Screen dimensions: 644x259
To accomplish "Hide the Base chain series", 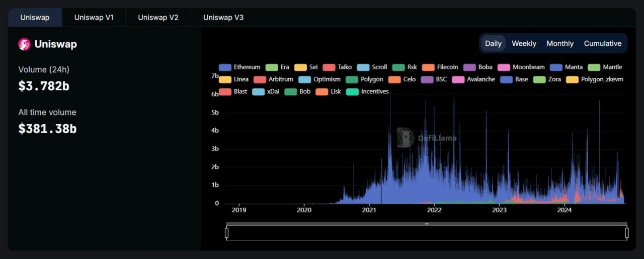I will click(x=514, y=79).
